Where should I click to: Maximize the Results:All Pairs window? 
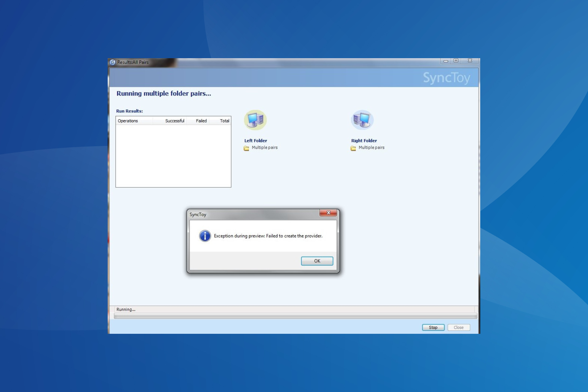[x=456, y=61]
